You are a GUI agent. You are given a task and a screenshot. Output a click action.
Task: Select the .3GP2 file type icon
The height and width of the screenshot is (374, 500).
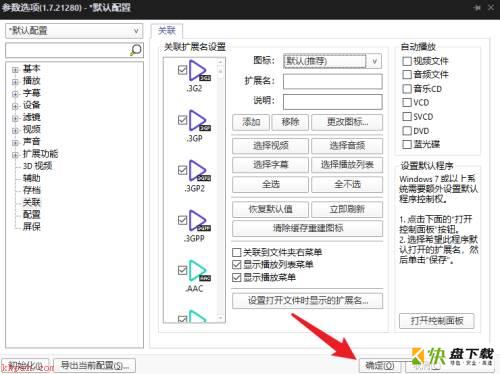[199, 171]
